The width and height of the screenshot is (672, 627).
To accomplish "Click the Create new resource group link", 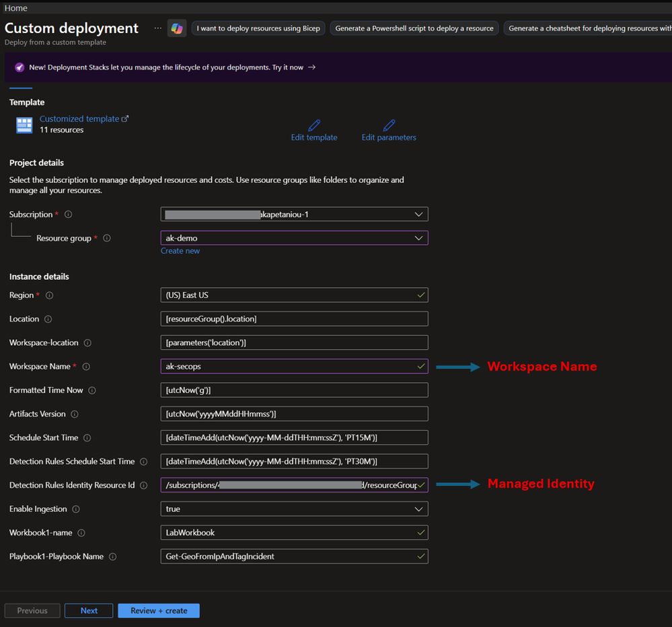I will tap(180, 251).
